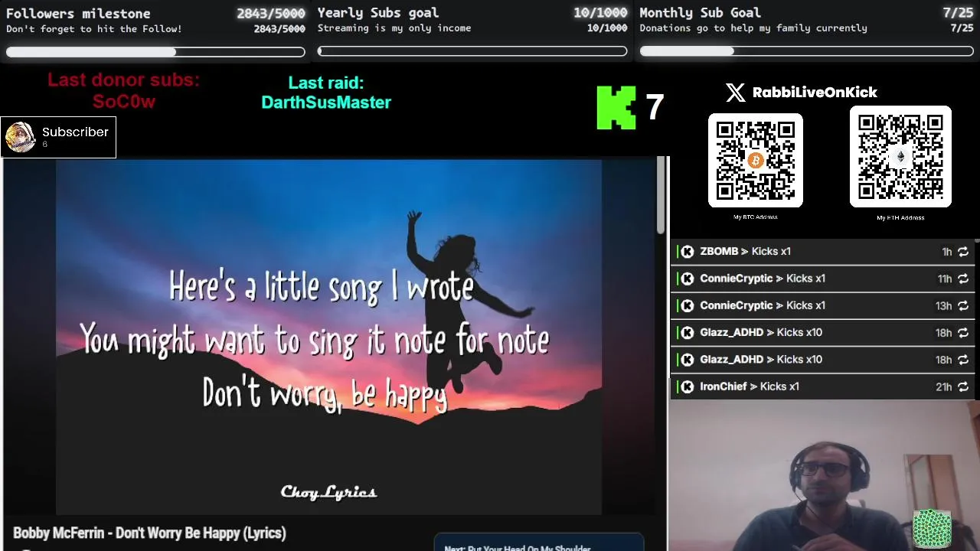This screenshot has width=980, height=551.
Task: Click the 'Next: Put Your Head On My Shoulder' card
Action: pyautogui.click(x=539, y=543)
